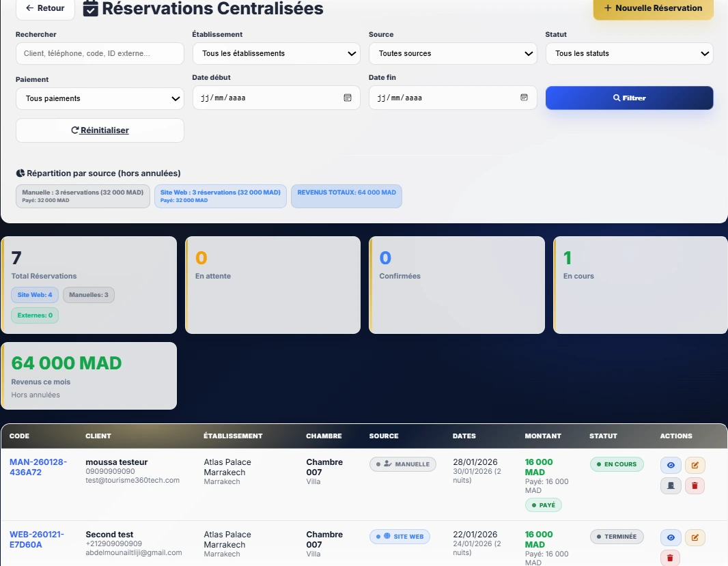Edit reservation WEB-260121-E7D60A

[695, 537]
